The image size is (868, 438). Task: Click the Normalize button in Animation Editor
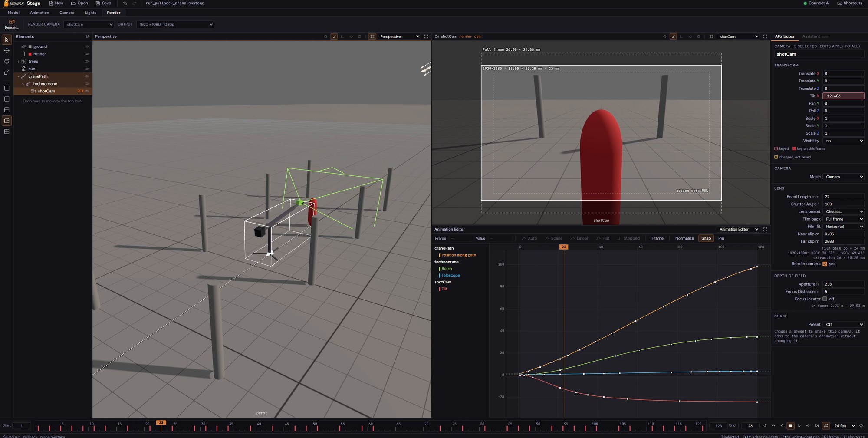point(684,238)
